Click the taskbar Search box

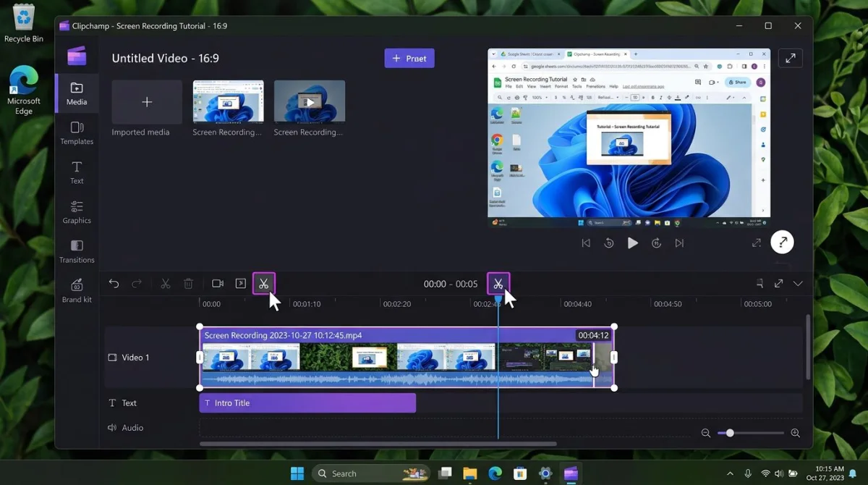tap(371, 473)
